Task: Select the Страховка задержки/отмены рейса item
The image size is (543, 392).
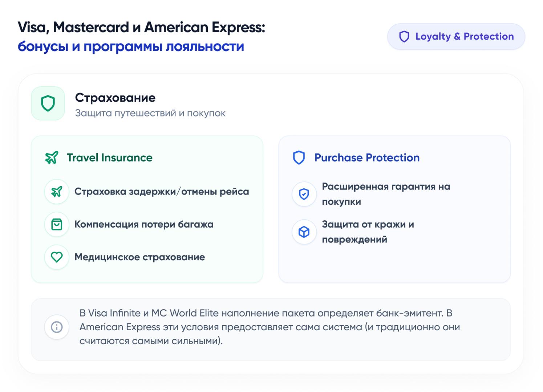Action: point(162,192)
